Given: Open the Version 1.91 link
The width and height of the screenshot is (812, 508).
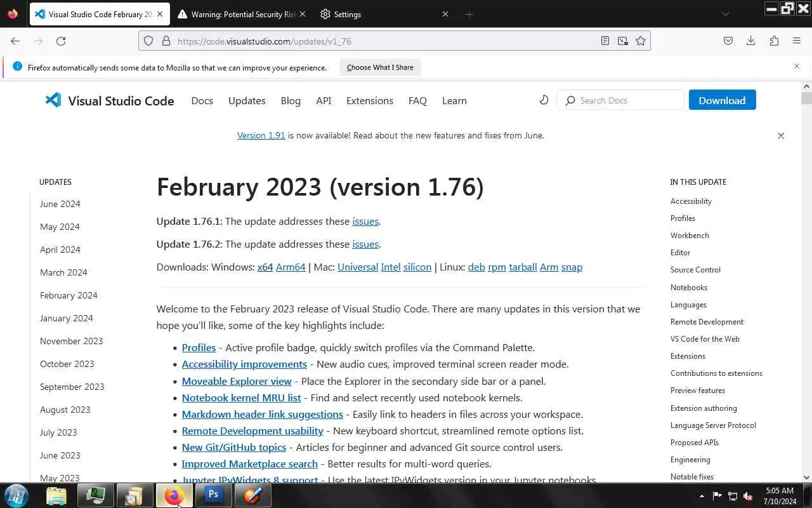Looking at the screenshot, I should coord(261,135).
